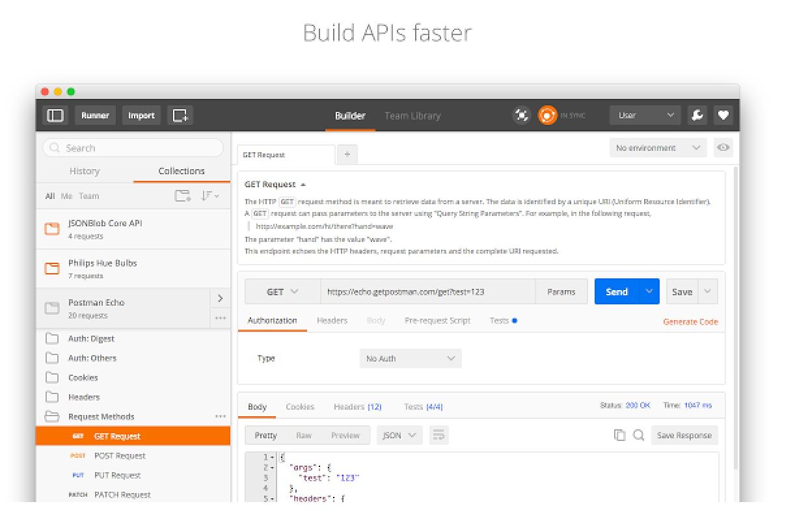This screenshot has width=795, height=532.
Task: Toggle line wrap icon beside JSON
Action: pos(439,435)
